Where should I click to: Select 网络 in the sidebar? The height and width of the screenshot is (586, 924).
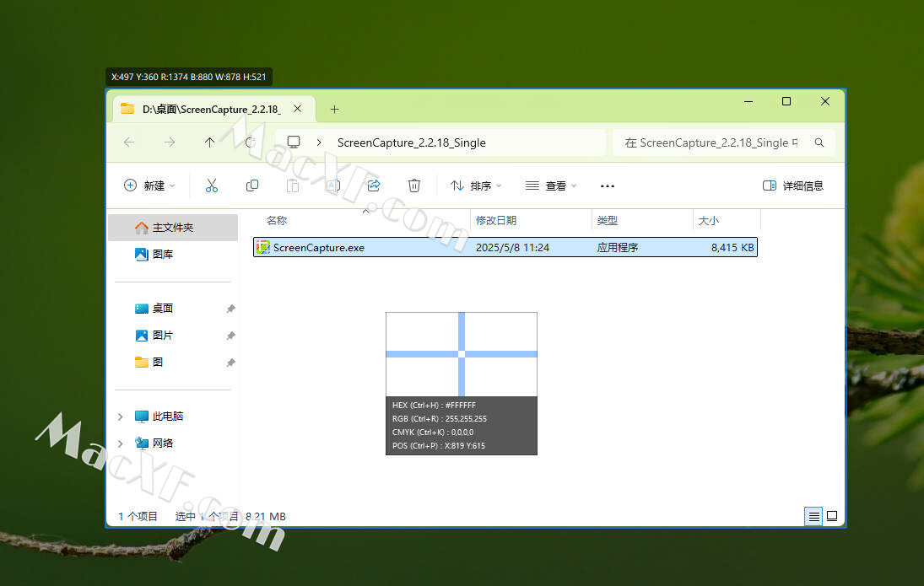point(163,444)
